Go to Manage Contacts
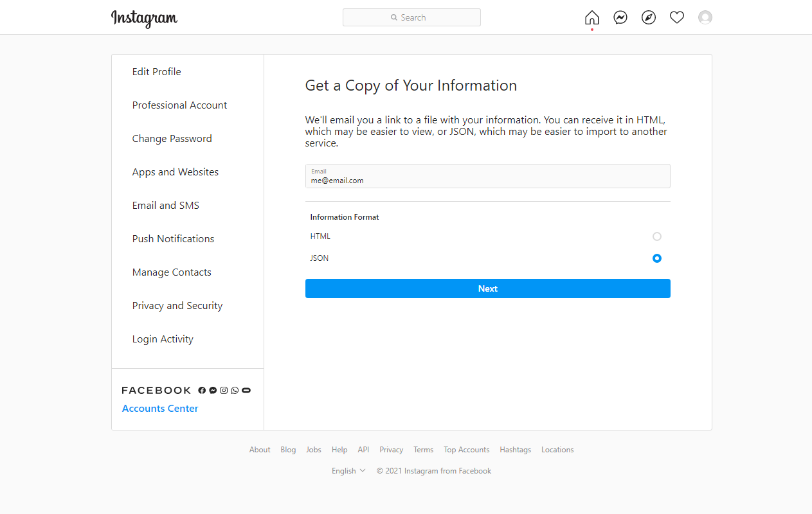812x514 pixels. [x=172, y=272]
